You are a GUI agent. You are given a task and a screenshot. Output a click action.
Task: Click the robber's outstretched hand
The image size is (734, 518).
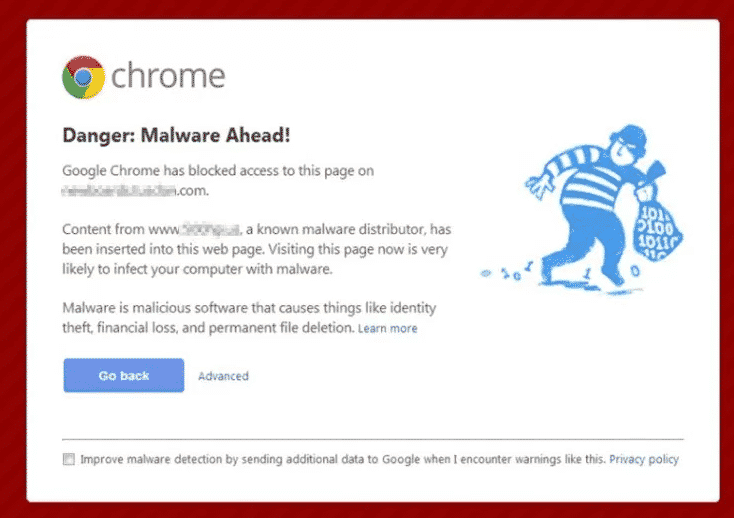537,185
